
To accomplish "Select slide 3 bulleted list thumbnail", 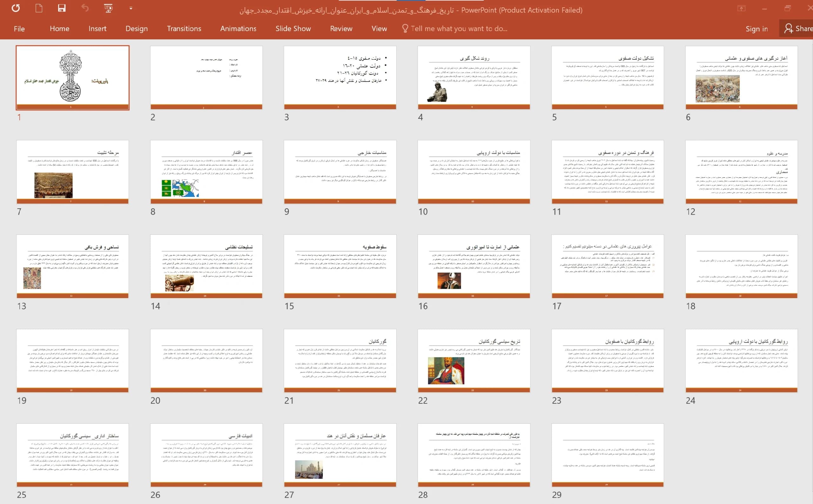I will 340,78.
